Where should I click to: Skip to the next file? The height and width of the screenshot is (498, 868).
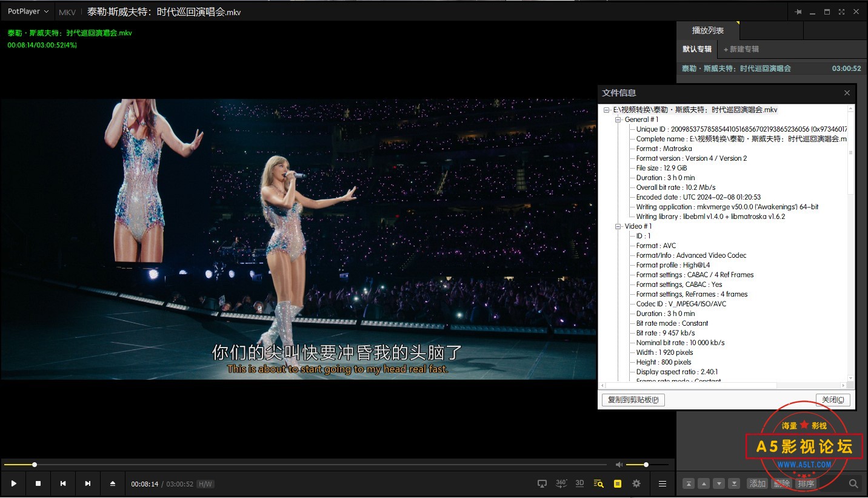click(x=88, y=483)
